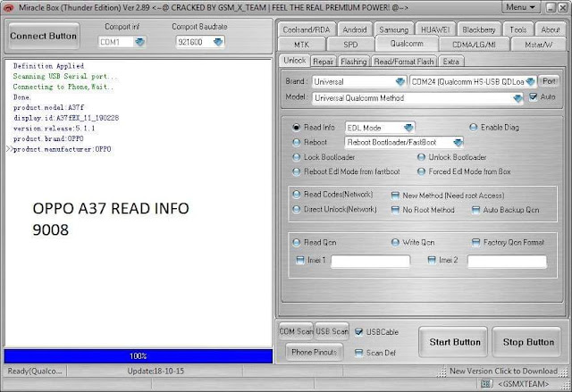Select the Reboot radio button
Screen dimensions: 572x392
pos(296,142)
